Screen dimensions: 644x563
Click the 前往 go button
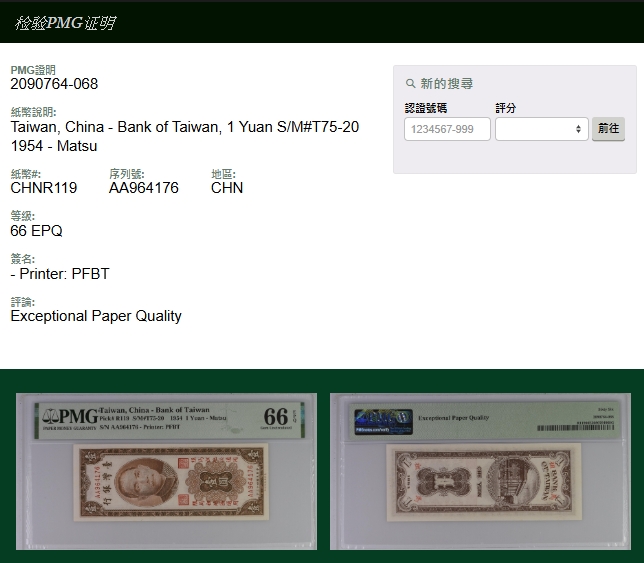(x=608, y=129)
